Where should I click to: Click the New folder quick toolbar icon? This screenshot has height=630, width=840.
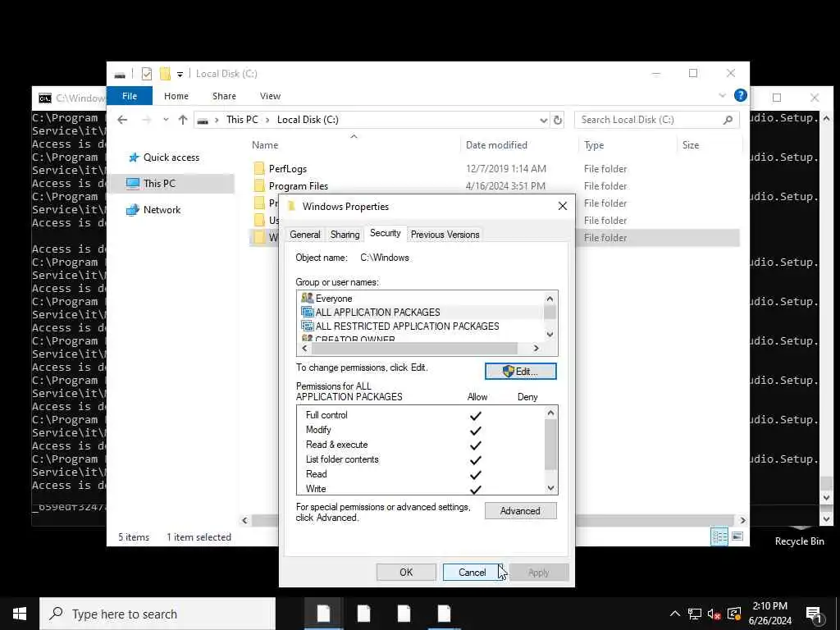165,74
